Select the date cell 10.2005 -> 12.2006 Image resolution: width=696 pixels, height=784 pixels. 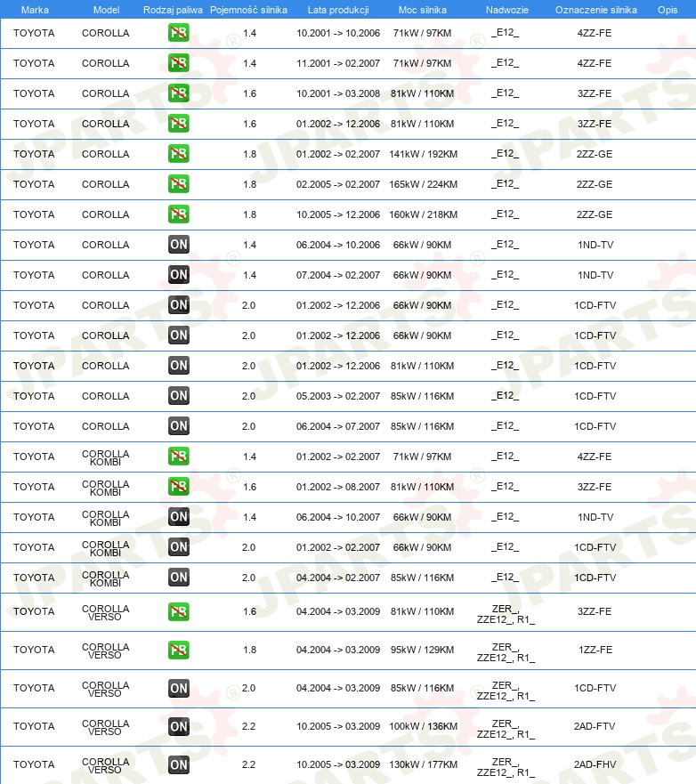[x=338, y=214]
